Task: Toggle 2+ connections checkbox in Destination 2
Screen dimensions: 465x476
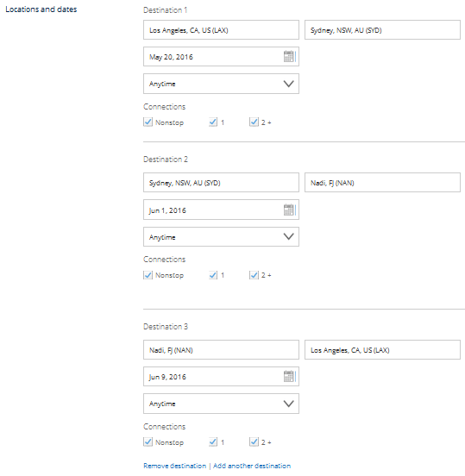Action: [x=254, y=275]
